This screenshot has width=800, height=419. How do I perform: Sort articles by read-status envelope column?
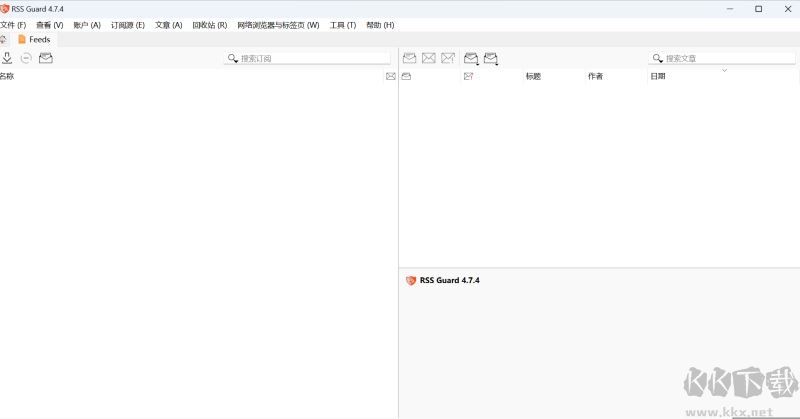(x=406, y=76)
